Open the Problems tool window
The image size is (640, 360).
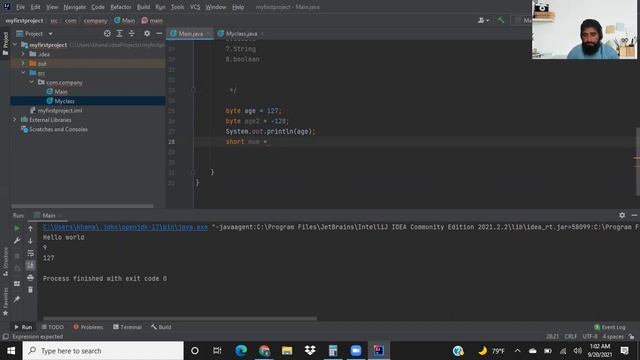(x=88, y=327)
